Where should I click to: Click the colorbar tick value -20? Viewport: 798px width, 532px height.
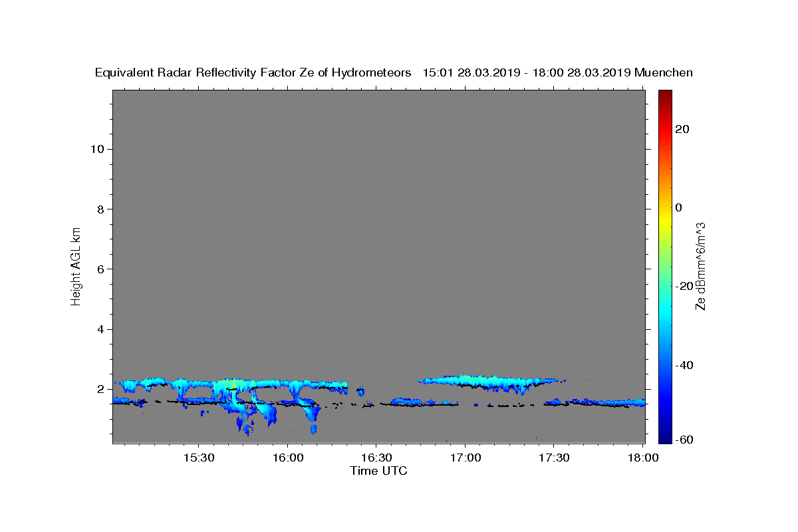point(683,286)
